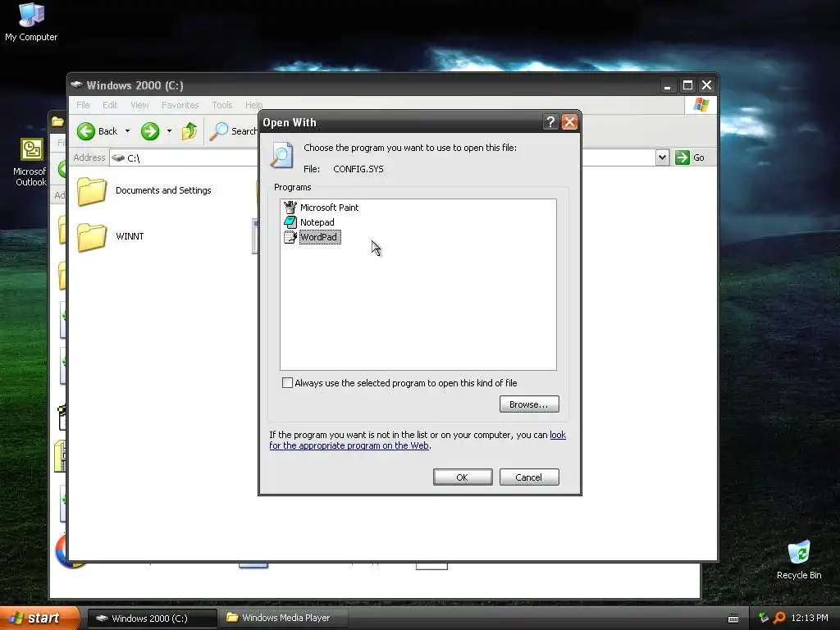Check Always use the selected program
This screenshot has height=630, width=840.
coord(288,382)
